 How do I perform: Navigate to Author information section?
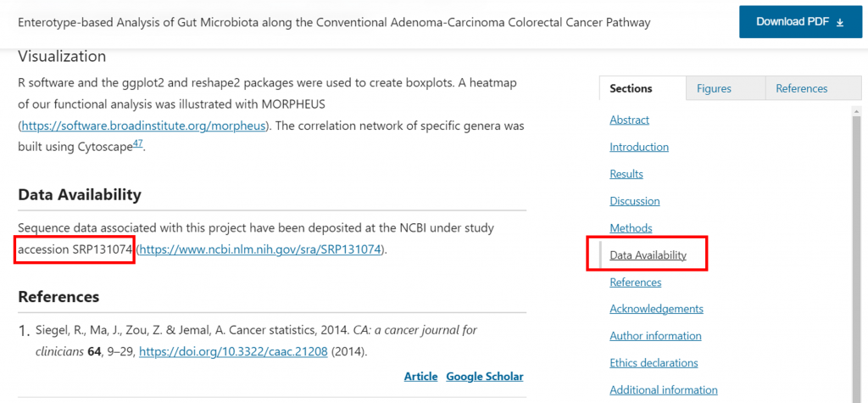pos(655,336)
